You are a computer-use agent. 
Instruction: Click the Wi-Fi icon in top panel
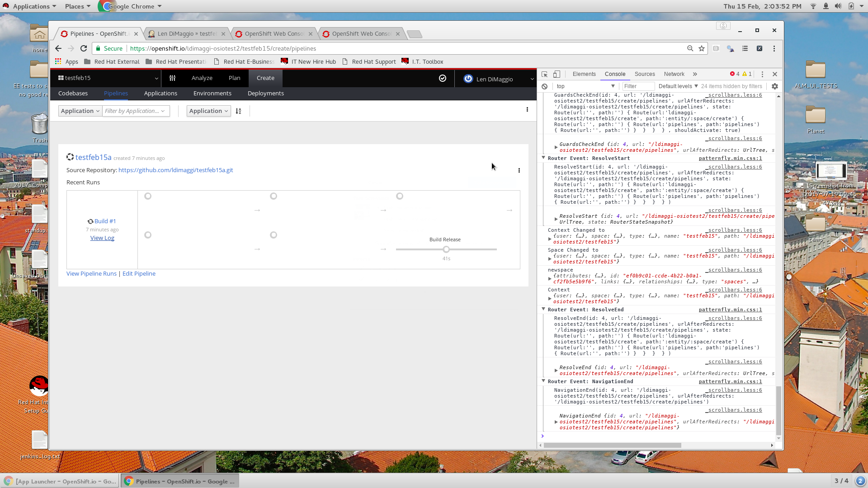[813, 6]
